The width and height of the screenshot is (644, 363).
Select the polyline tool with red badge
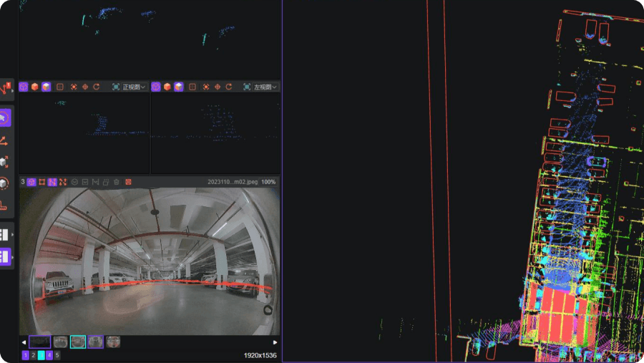coord(5,88)
